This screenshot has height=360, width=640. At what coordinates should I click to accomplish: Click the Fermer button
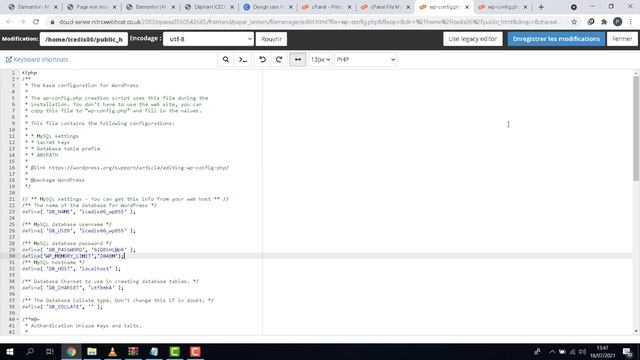tap(622, 39)
